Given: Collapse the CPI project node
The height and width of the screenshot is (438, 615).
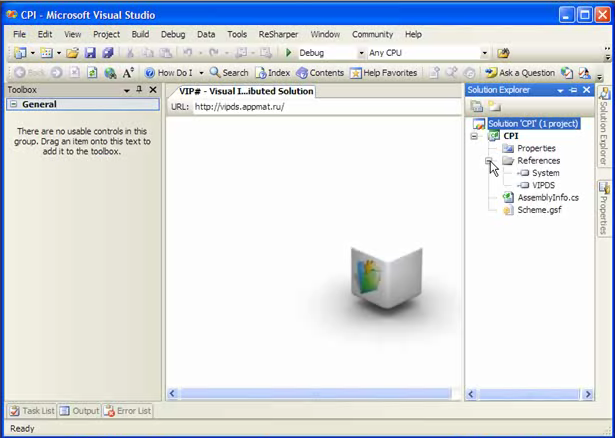Looking at the screenshot, I should 475,136.
